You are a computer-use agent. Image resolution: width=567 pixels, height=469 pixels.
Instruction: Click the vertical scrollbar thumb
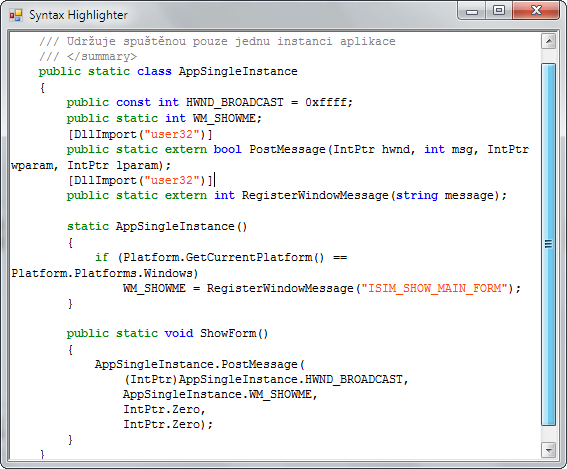[x=548, y=244]
